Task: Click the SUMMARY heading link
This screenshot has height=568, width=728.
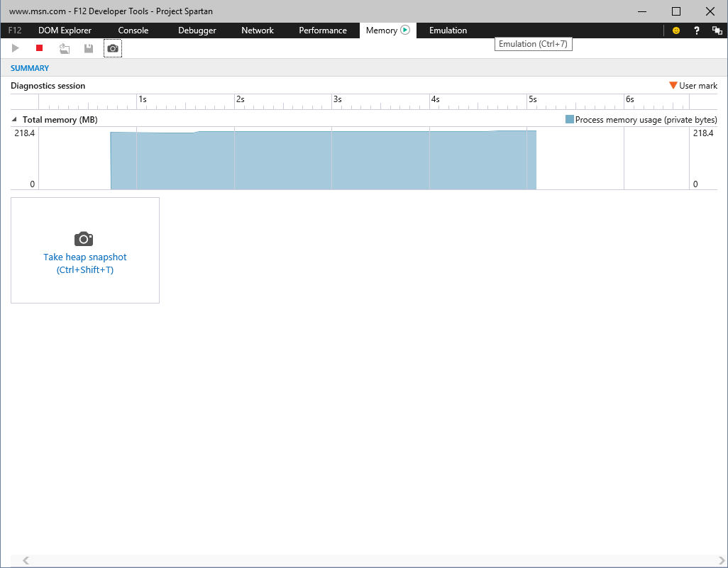Action: (x=30, y=68)
